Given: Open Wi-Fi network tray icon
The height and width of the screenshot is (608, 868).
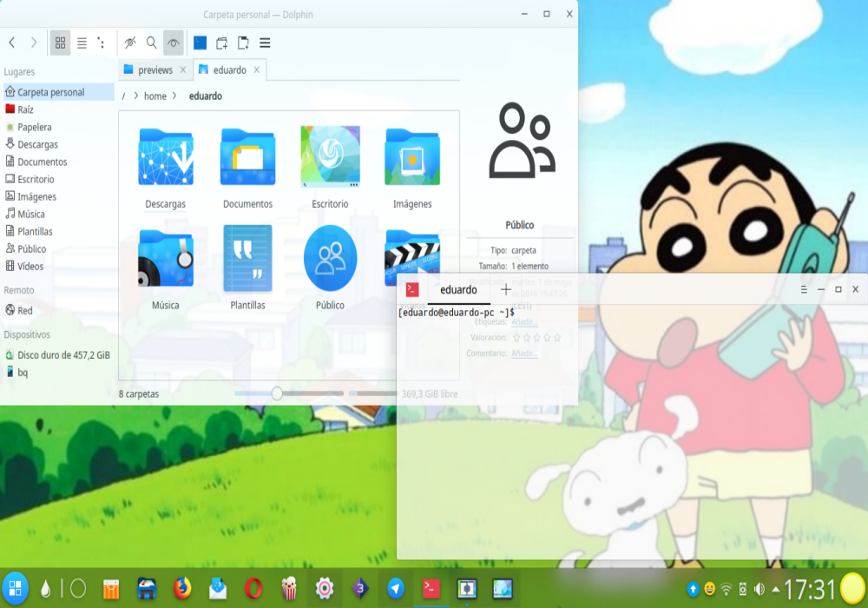Looking at the screenshot, I should tap(727, 589).
